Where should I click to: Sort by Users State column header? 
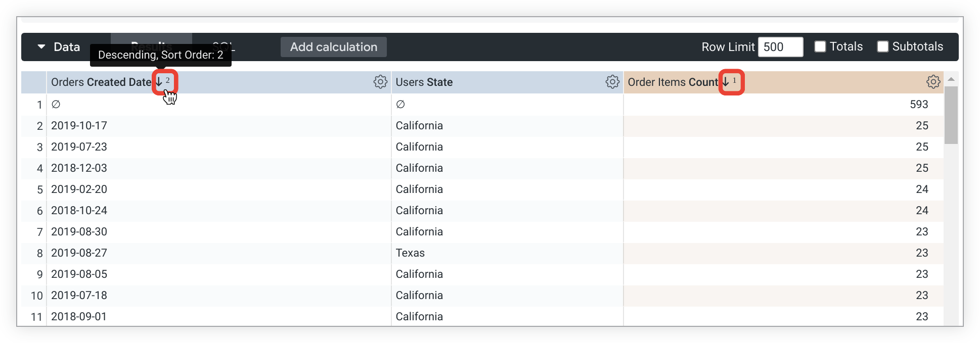pos(424,82)
